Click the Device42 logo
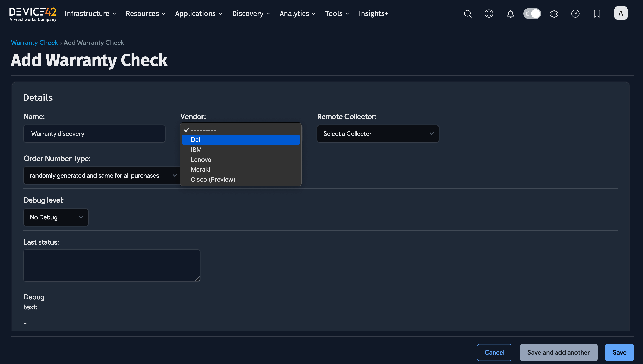 point(33,14)
